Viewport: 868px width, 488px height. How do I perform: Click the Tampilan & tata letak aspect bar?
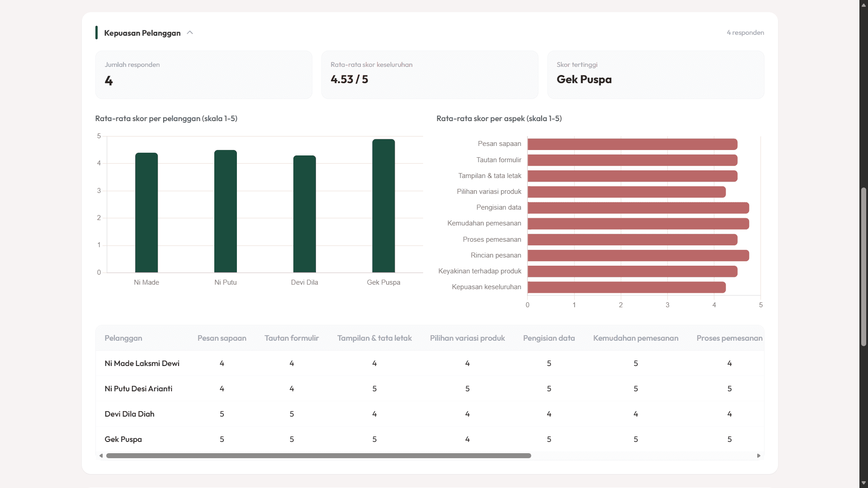[x=632, y=176]
